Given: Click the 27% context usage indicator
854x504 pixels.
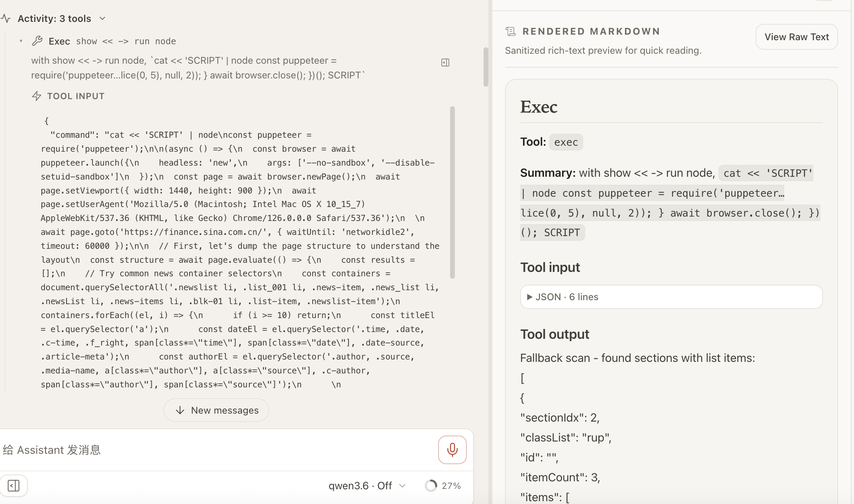Looking at the screenshot, I should (443, 486).
